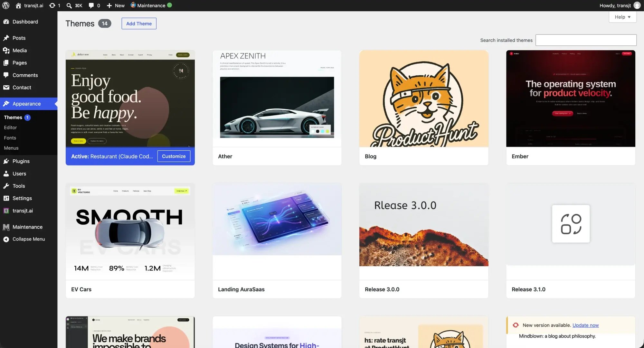This screenshot has width=644, height=348.
Task: Click the user avatar next to Howdy
Action: (x=637, y=5)
